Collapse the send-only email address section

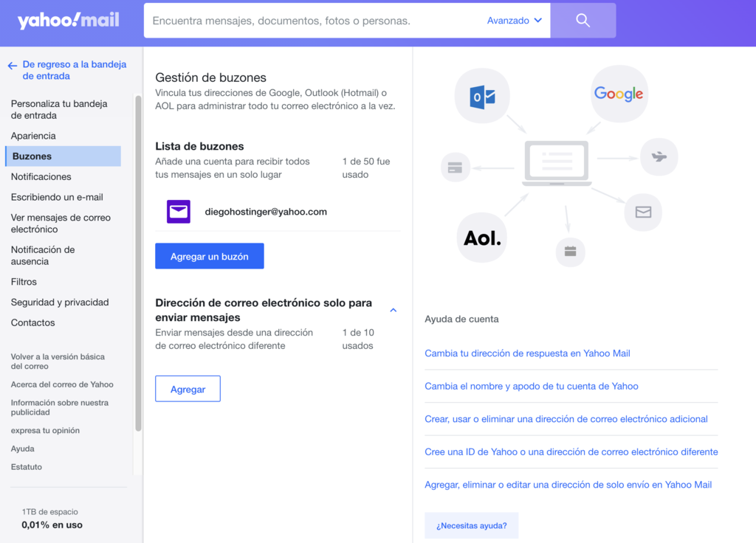coord(393,310)
